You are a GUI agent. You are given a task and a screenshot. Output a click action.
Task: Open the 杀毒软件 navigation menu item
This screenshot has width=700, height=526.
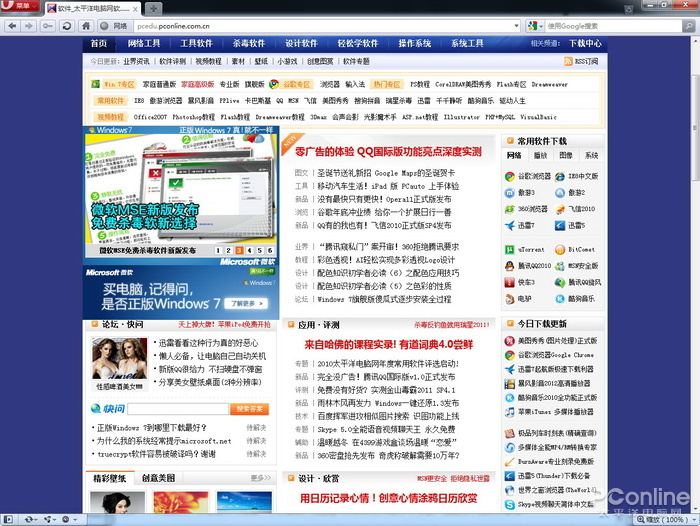pyautogui.click(x=249, y=44)
